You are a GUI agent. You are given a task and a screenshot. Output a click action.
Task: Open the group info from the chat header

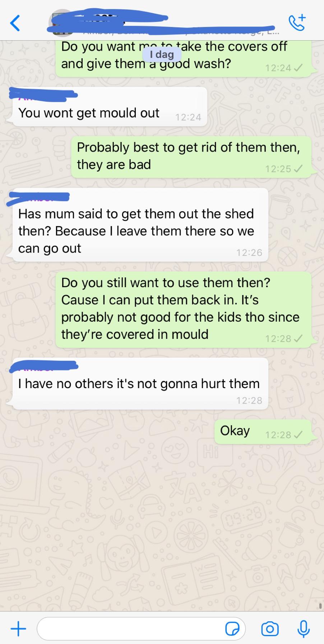click(162, 22)
